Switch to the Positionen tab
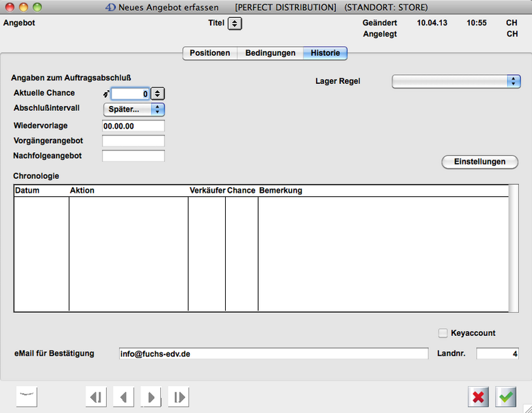Viewport: 532px width, 413px height. 210,53
